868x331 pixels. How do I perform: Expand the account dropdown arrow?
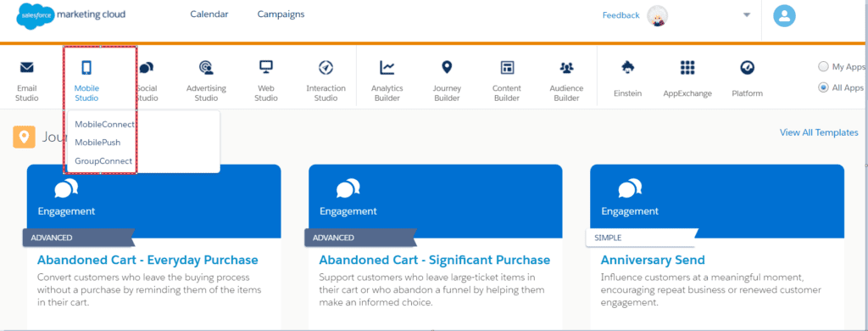(x=747, y=15)
